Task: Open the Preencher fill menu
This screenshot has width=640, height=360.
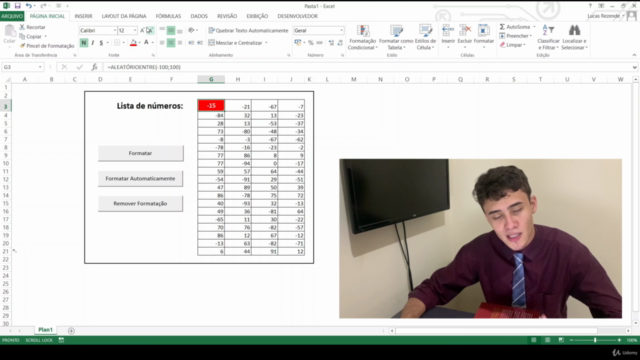Action: (x=516, y=36)
